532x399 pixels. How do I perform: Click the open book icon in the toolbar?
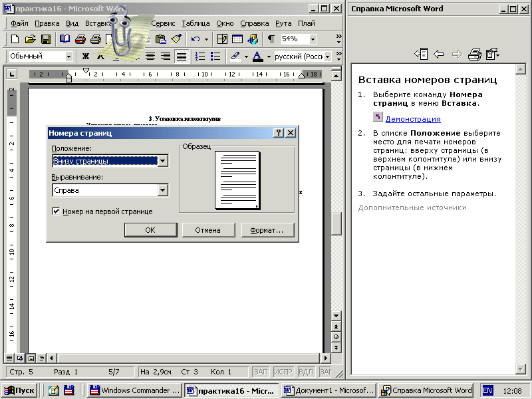pyautogui.click(x=65, y=39)
